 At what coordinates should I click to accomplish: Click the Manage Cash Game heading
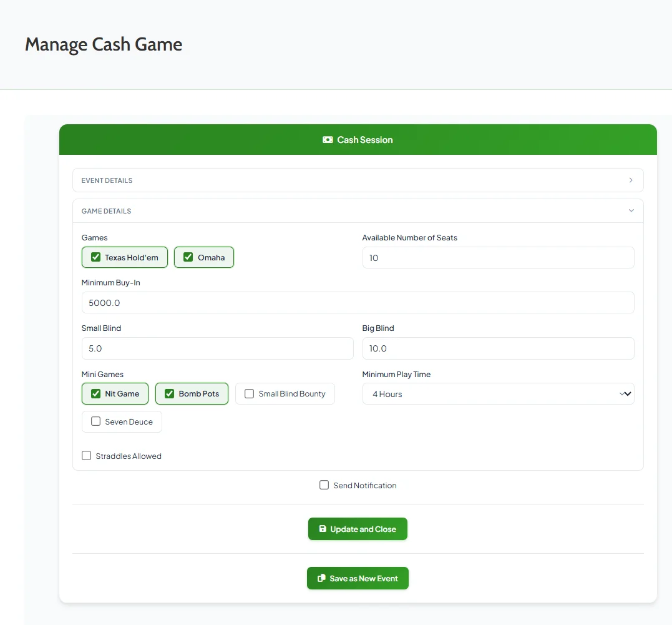click(104, 44)
